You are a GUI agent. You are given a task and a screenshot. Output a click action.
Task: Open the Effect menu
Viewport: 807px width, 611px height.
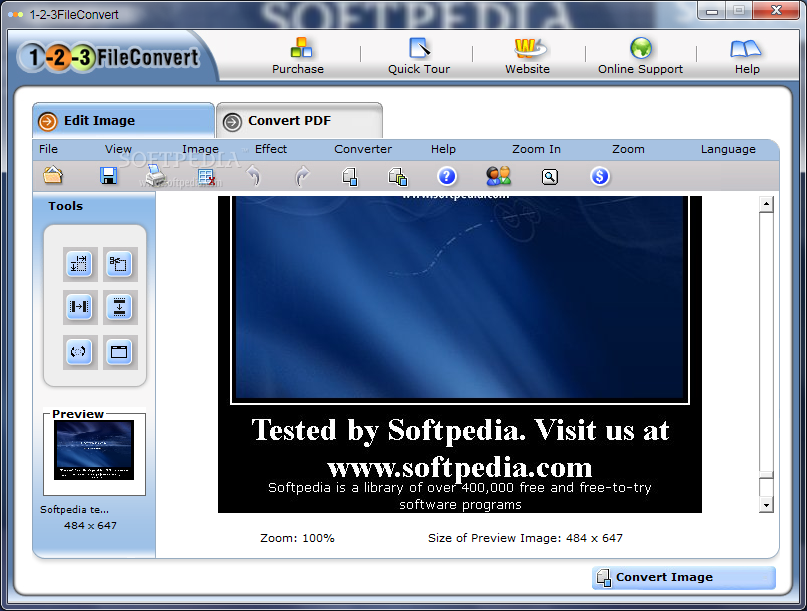click(x=271, y=149)
